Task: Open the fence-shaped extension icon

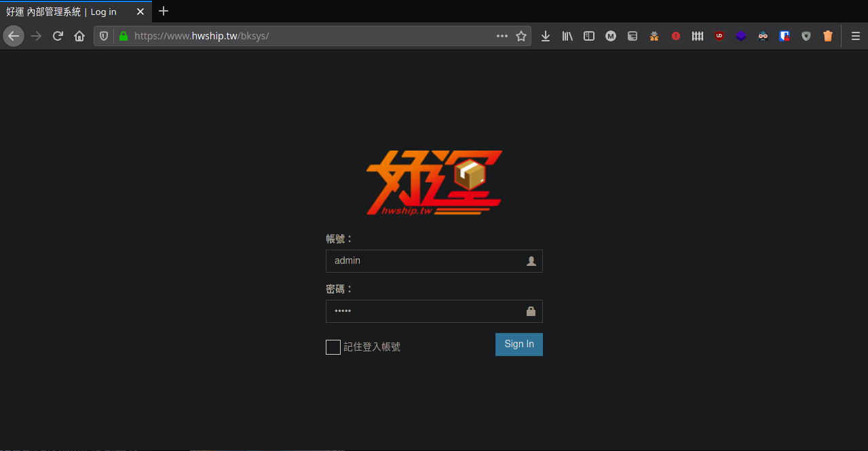Action: click(698, 36)
